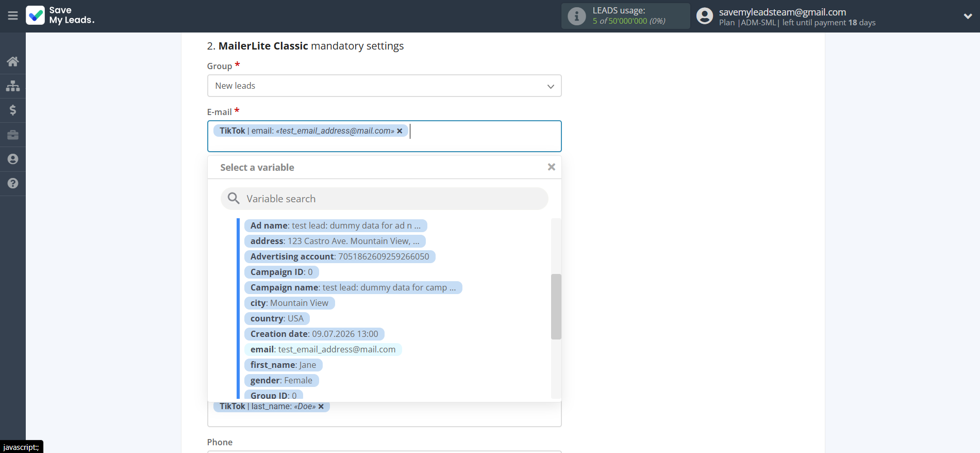Viewport: 980px width, 453px height.
Task: Select the gender Female variable
Action: (x=281, y=380)
